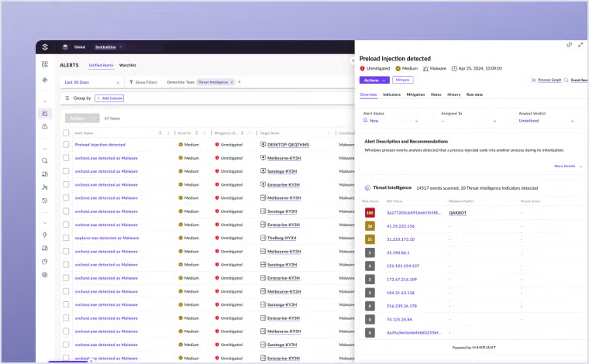Open the settings gear icon in sidebar
Viewport: 589px width, 364px height.
click(x=45, y=275)
